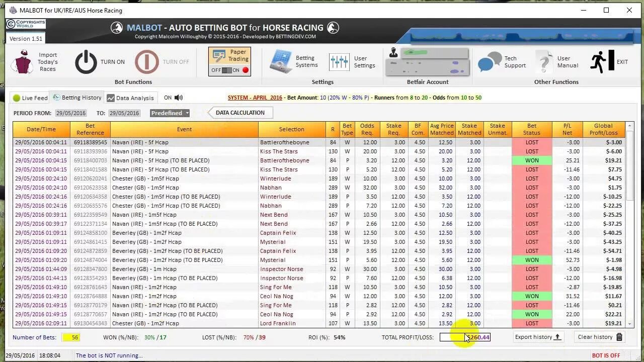Click the Version 1.51 label

tap(26, 39)
